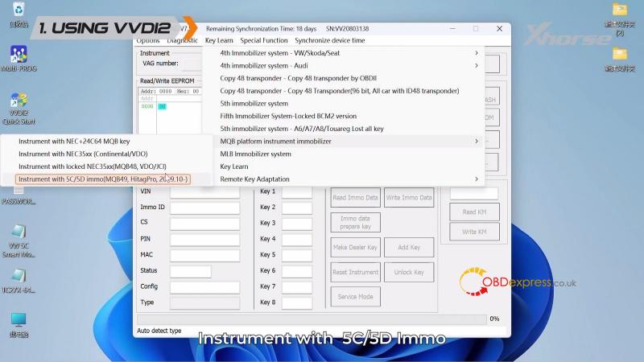Click the MAC input field
Image resolution: width=644 pixels, height=362 pixels.
tap(205, 255)
